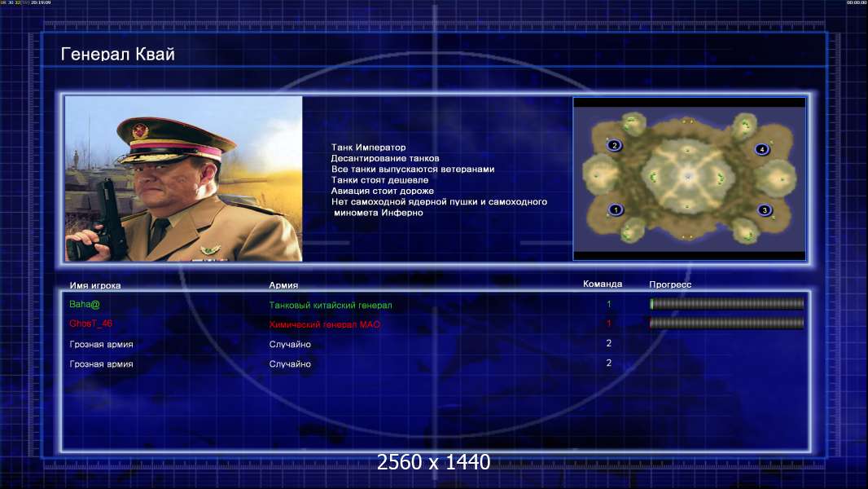This screenshot has width=868, height=489.
Task: Click the text 'Авиация стоит дороже'
Action: pyautogui.click(x=383, y=191)
